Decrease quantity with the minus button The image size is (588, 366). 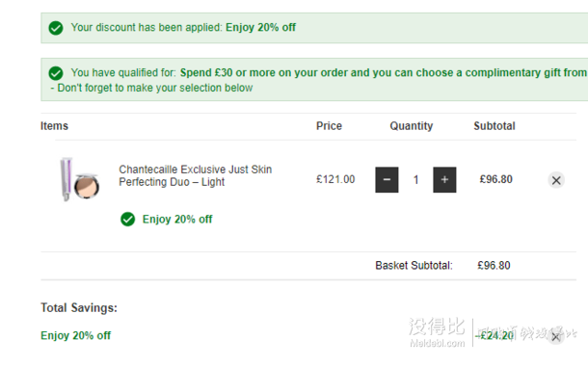[387, 180]
